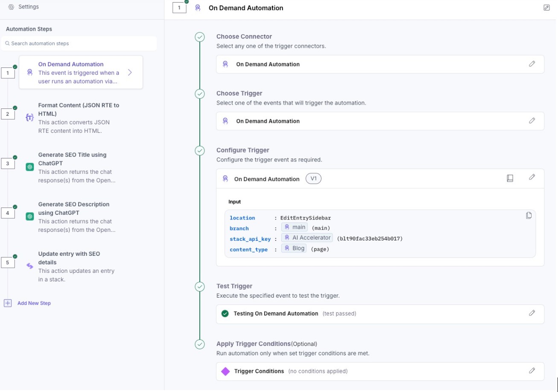Click the purple Trigger Conditions diamond icon
Screen dimensions: 558x392
(225, 372)
